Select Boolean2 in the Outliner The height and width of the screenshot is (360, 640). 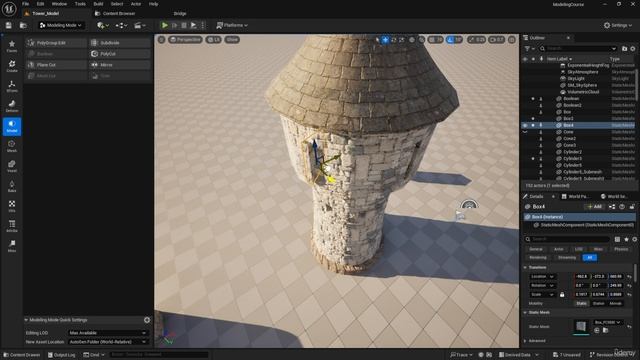[x=572, y=105]
